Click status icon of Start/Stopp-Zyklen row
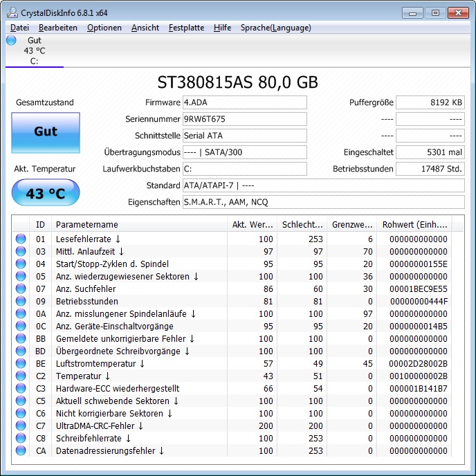Screen dimensions: 476x476 click(21, 264)
